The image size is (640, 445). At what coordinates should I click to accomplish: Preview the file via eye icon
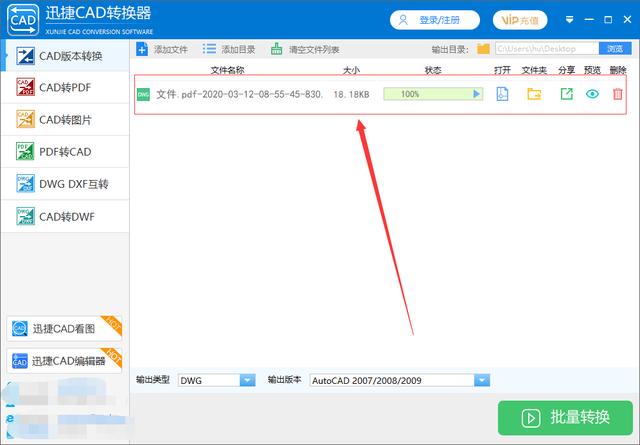[592, 94]
